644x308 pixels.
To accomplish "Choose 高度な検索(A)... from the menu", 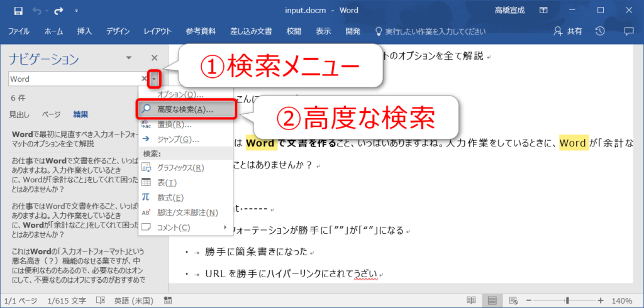I will 186,109.
